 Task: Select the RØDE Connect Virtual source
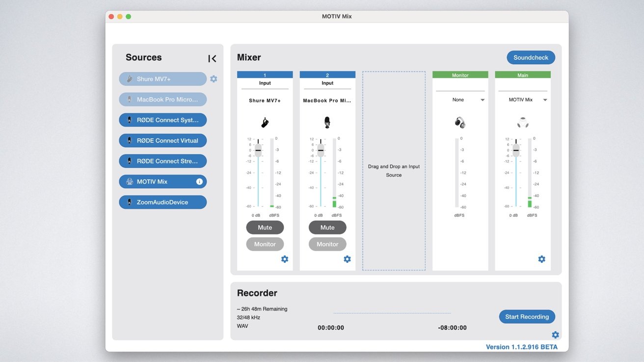pyautogui.click(x=162, y=141)
